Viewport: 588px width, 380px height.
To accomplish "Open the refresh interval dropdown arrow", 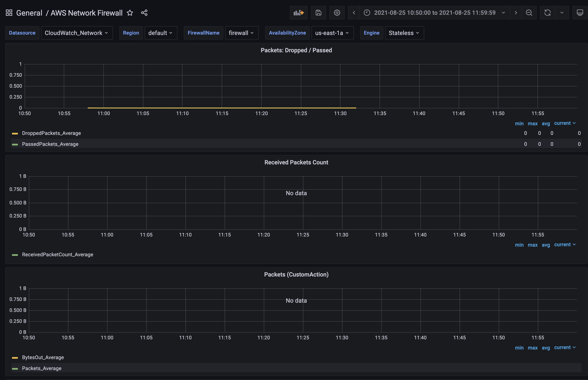I will 562,13.
